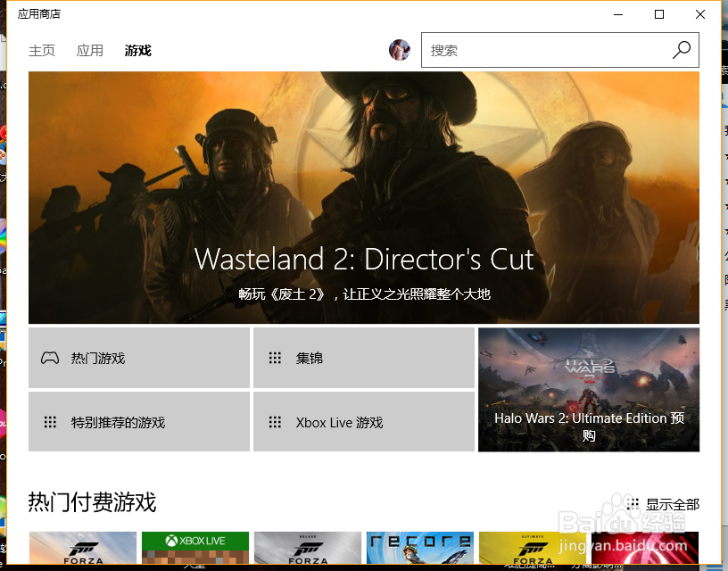Image resolution: width=728 pixels, height=571 pixels.
Task: Open the Xbox Live 游戏 tile
Action: pyautogui.click(x=363, y=421)
